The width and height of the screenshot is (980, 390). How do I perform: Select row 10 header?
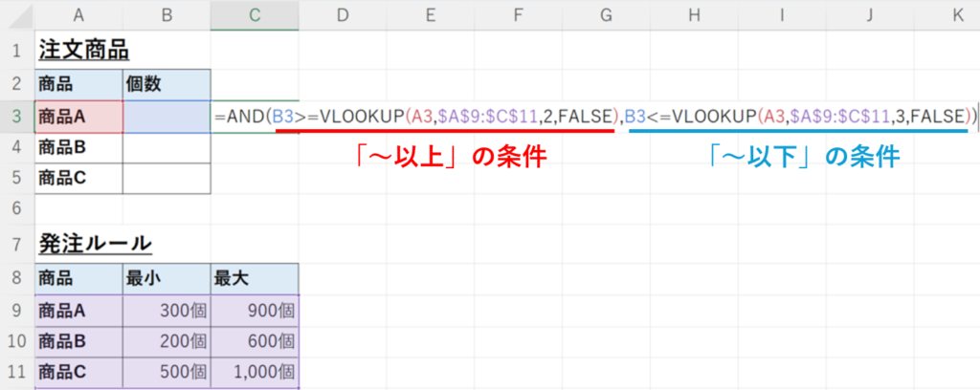(x=17, y=341)
